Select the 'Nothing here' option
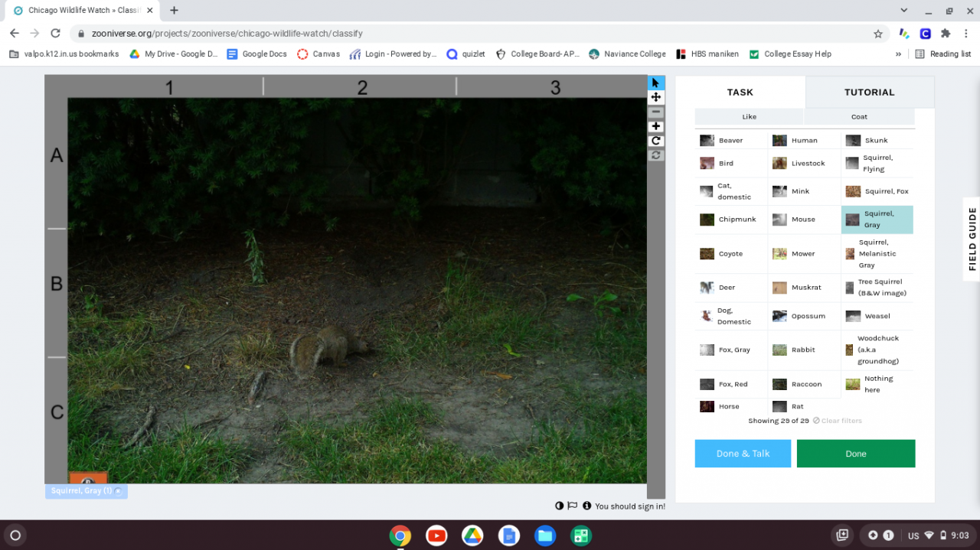 coord(877,384)
